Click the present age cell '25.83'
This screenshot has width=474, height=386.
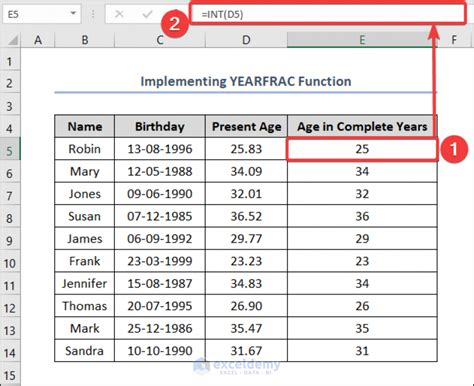pos(246,149)
